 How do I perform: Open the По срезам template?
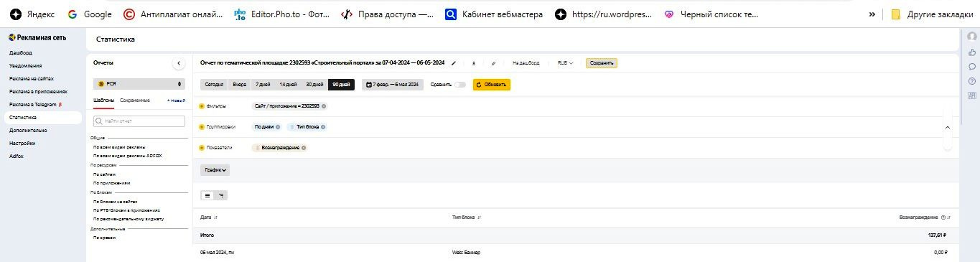click(x=104, y=238)
